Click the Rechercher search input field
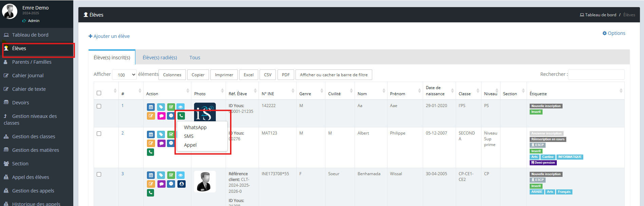 coord(596,75)
